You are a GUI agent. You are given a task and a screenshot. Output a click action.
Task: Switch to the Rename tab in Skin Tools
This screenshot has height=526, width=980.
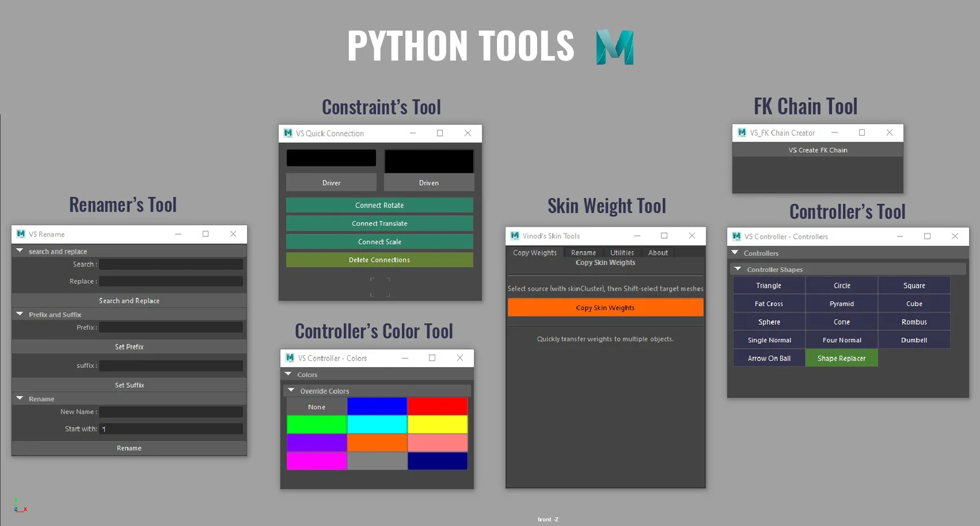(x=583, y=252)
